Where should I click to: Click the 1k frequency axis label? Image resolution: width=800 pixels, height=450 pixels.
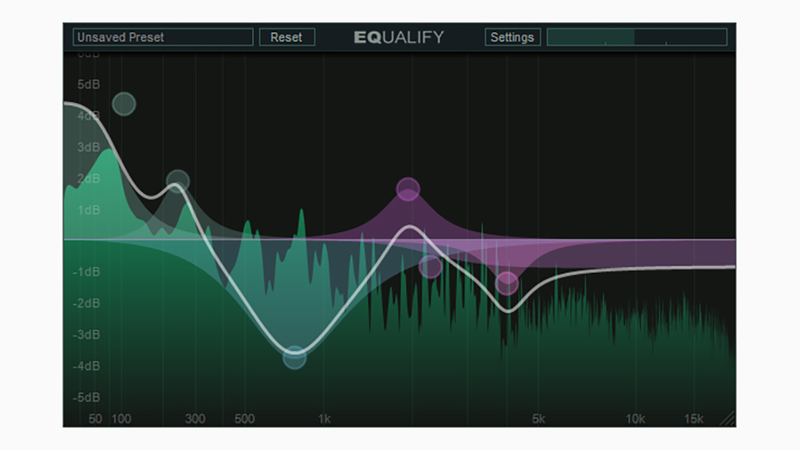point(324,419)
